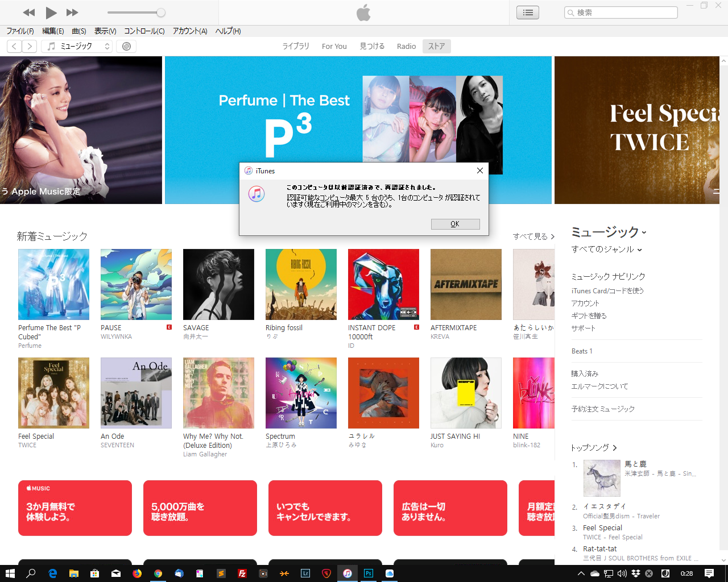This screenshot has height=582, width=728.
Task: Click the next track fast-forward button
Action: pos(72,13)
